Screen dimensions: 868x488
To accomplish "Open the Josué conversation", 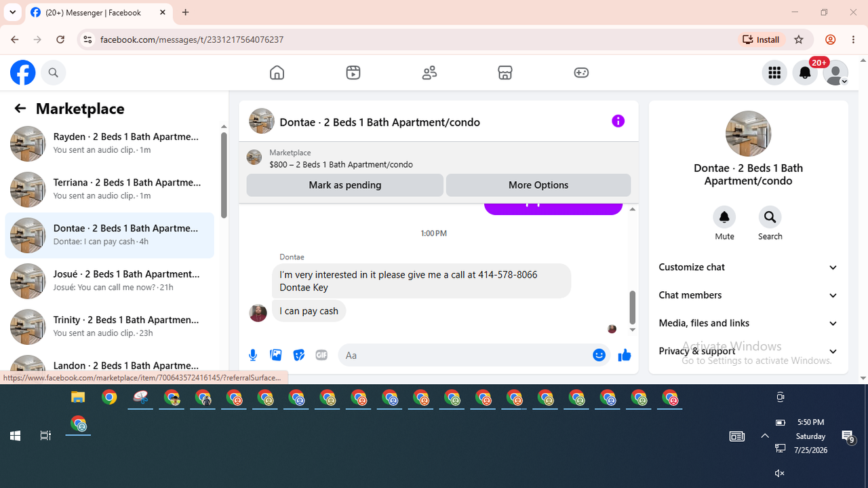I will pyautogui.click(x=110, y=281).
